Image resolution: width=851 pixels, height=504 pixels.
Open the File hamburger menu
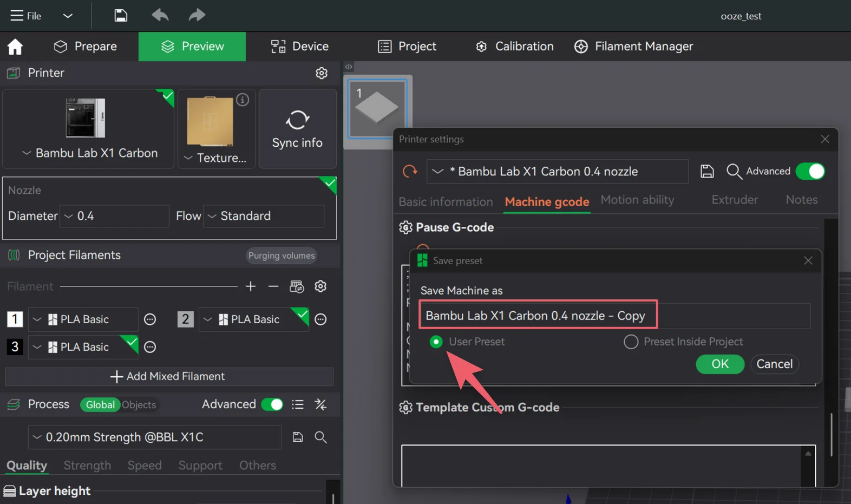(x=25, y=16)
